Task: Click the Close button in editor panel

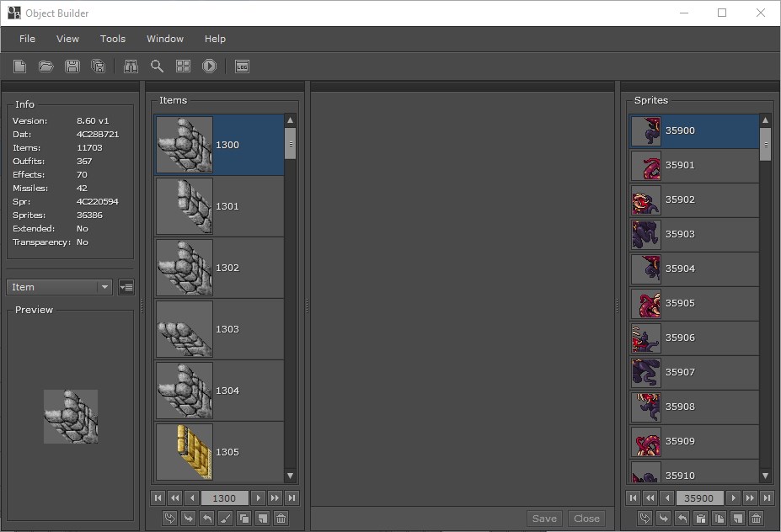Action: [x=586, y=519]
